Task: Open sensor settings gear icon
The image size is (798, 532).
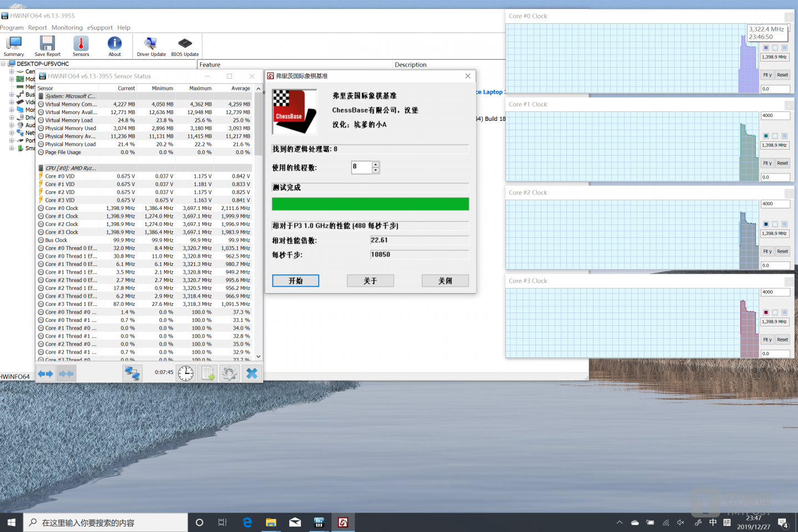Action: click(229, 374)
